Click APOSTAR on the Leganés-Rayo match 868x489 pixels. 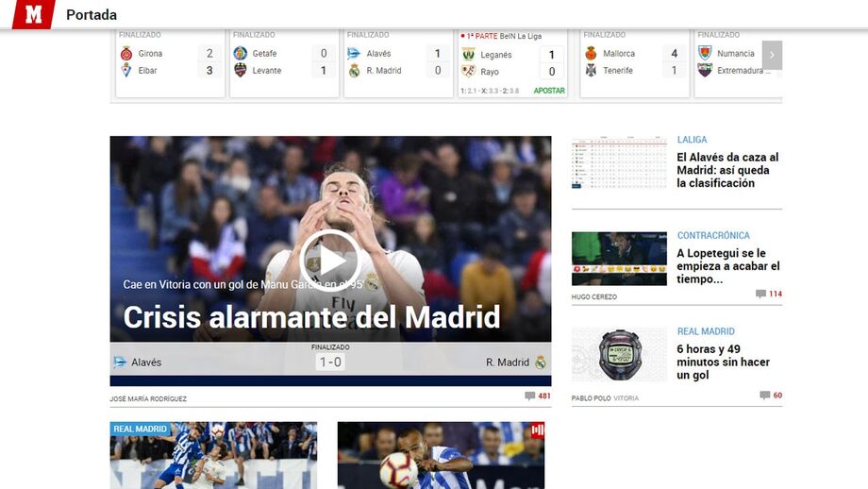pos(549,91)
